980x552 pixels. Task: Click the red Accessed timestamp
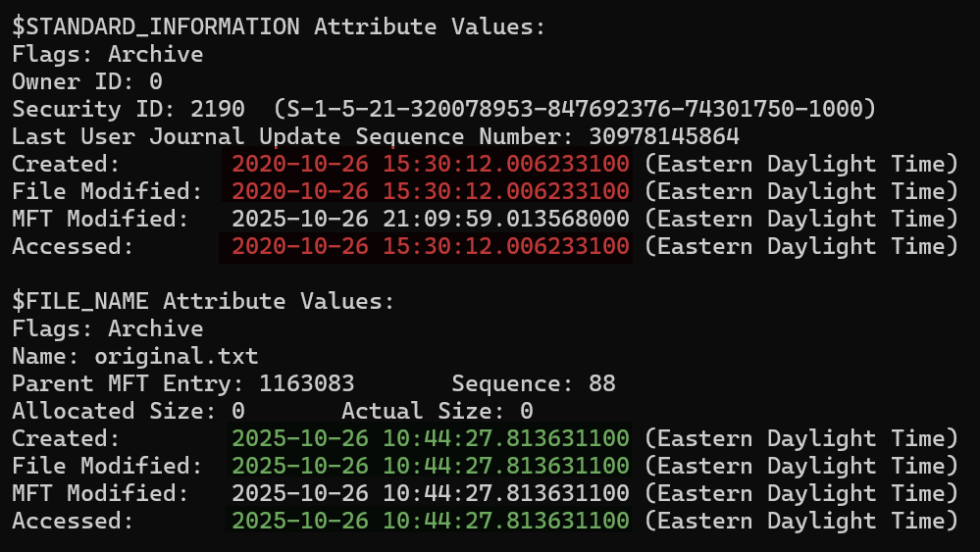[x=431, y=246]
